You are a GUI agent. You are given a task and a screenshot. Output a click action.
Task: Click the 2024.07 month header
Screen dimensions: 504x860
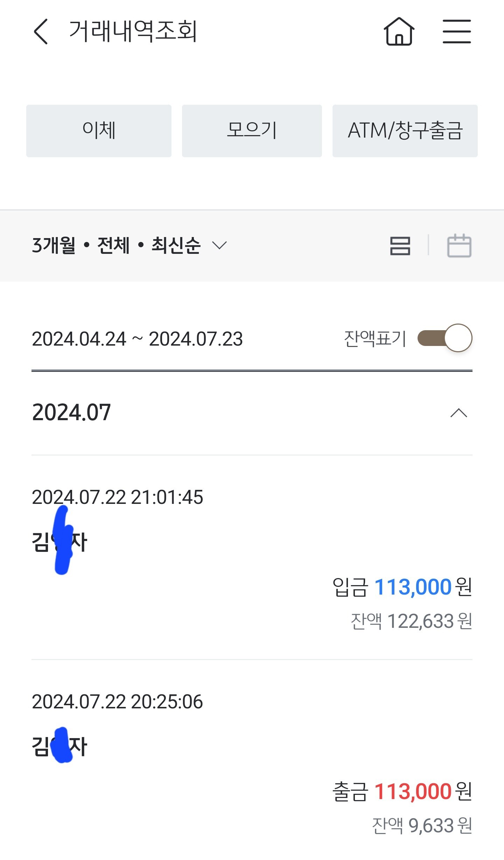coord(71,412)
